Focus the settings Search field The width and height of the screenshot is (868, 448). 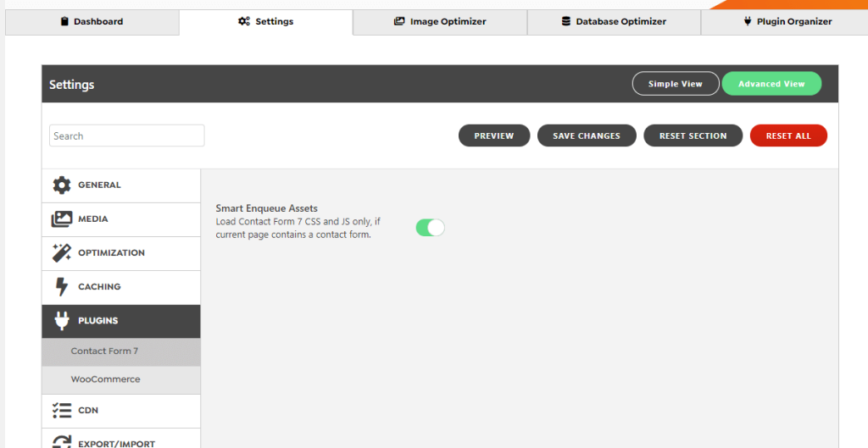(x=127, y=136)
